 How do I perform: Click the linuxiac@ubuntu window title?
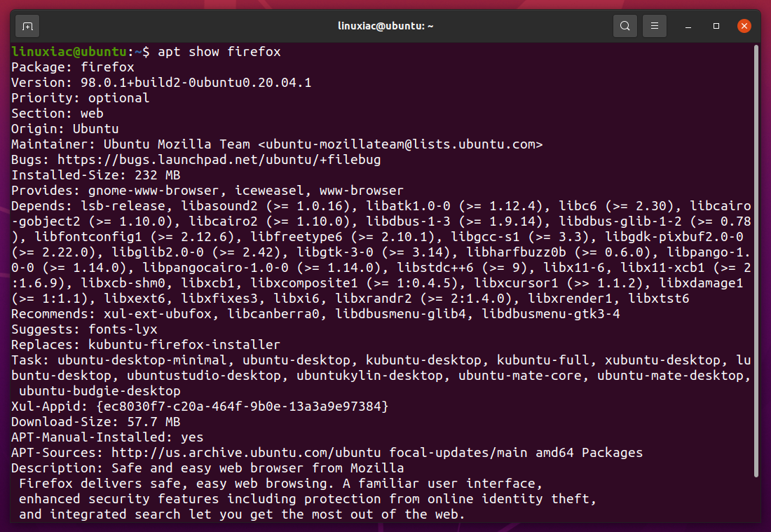click(385, 26)
